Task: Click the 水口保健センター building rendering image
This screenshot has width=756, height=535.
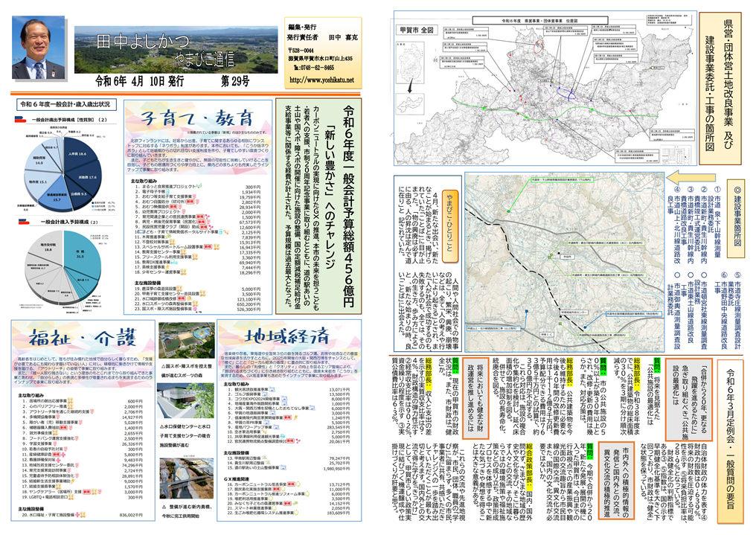Action: 187,400
